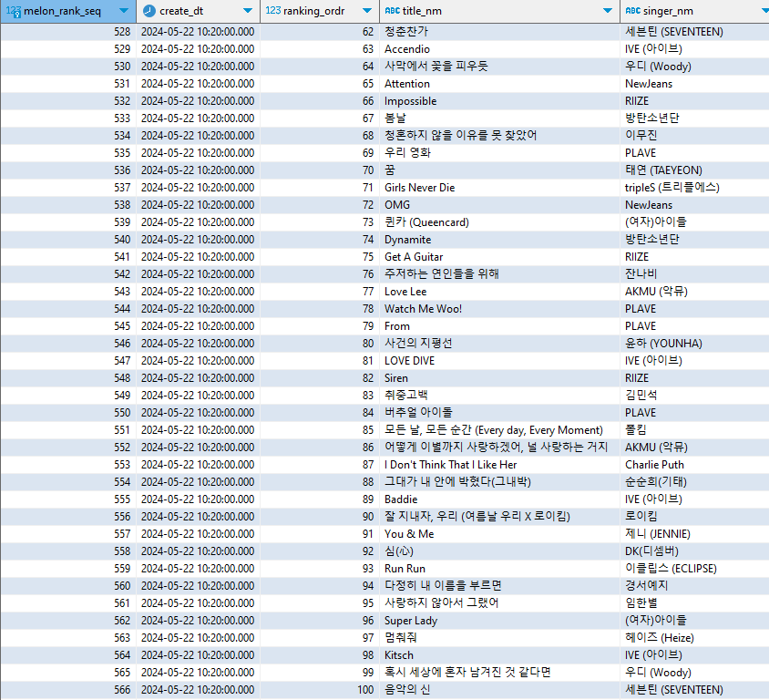
Task: Open melon_rank_seq column filter dropdown arrow
Action: (124, 11)
